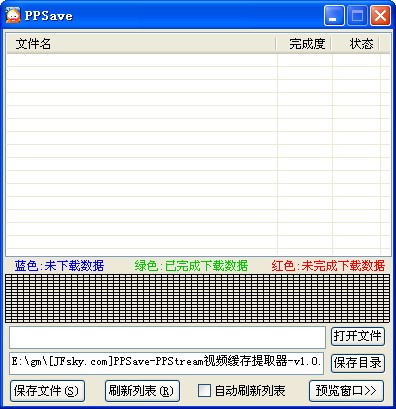Sort the list by the 完成度 column header
The width and height of the screenshot is (396, 409).
(304, 44)
